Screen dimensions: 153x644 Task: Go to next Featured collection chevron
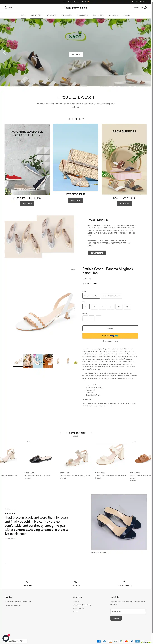coord(91,433)
